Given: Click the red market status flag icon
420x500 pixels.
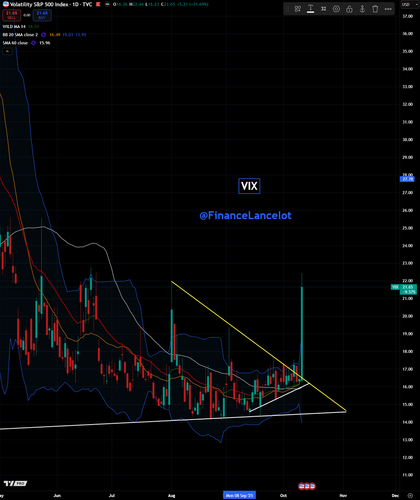Looking at the screenshot, I should tap(98, 4).
